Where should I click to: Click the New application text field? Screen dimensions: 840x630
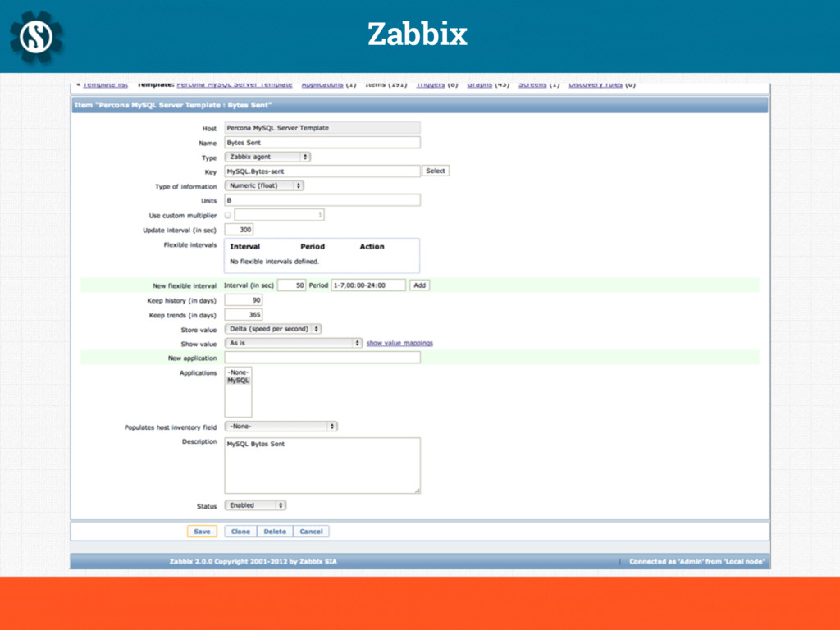coord(322,358)
